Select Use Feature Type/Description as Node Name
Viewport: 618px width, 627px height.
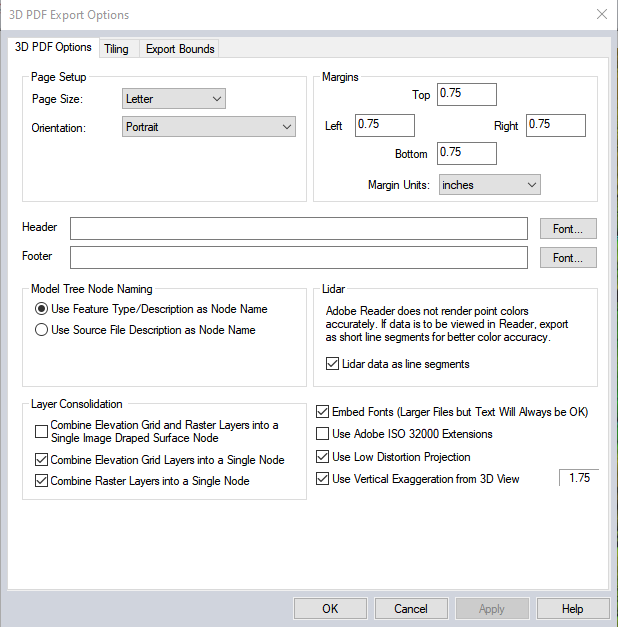42,309
